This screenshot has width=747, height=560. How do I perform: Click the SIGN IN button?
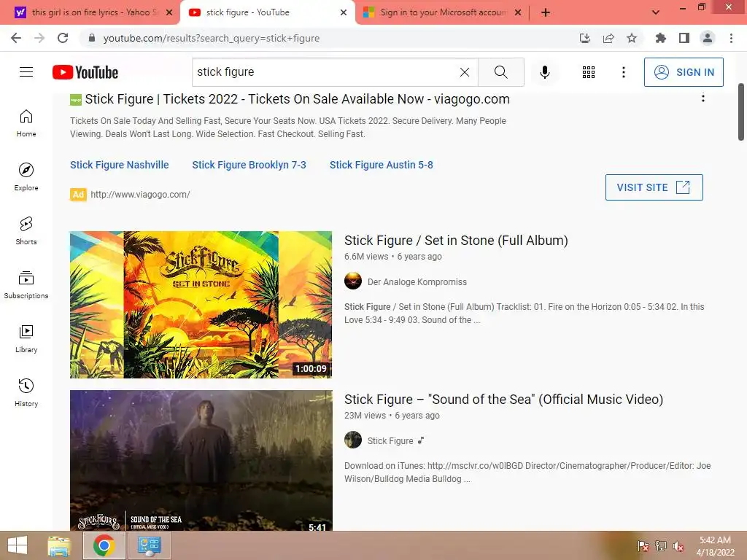tap(684, 72)
